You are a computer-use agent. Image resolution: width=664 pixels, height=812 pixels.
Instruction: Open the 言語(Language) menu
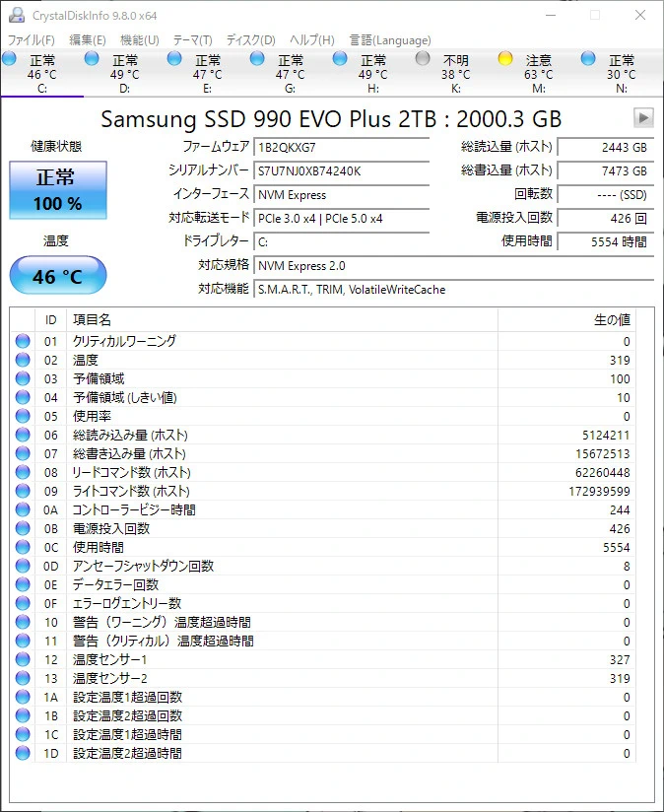(x=390, y=39)
